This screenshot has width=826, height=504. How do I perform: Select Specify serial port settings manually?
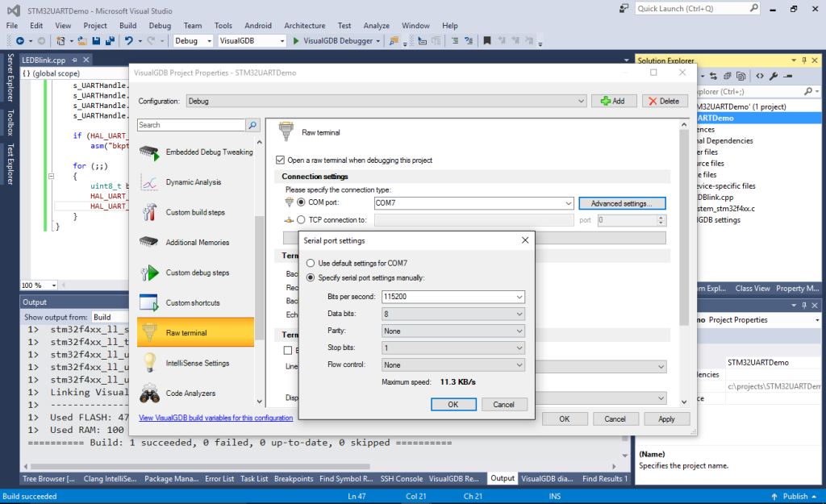click(311, 278)
